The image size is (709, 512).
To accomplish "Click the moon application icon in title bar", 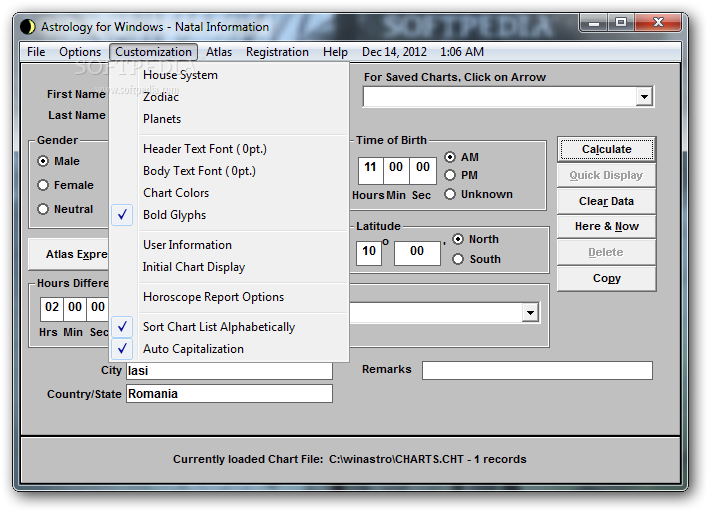I will 28,27.
